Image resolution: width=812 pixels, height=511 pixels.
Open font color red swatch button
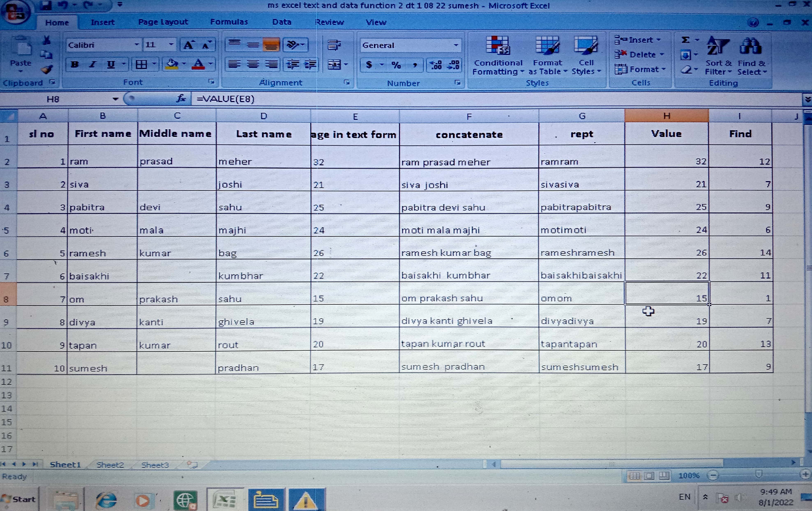coord(198,64)
